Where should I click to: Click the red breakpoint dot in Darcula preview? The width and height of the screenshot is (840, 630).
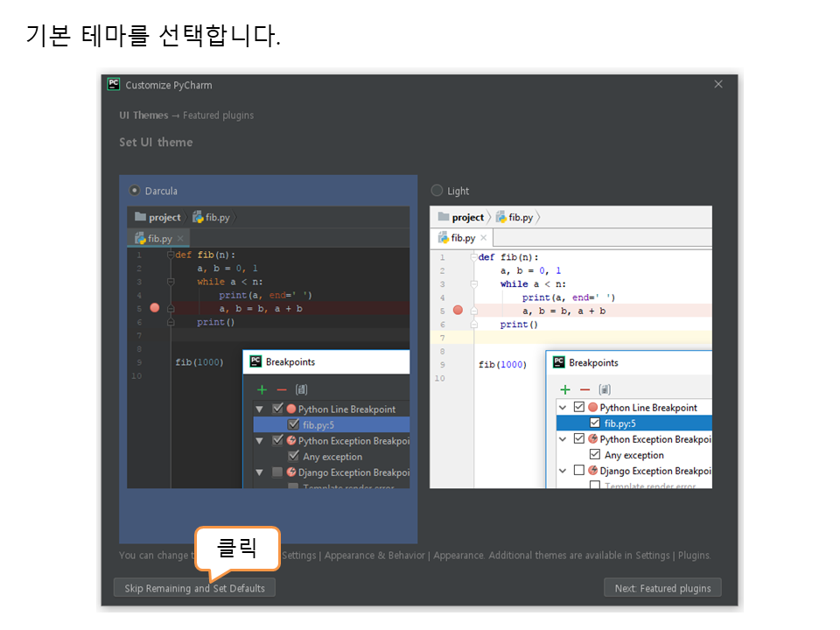(x=155, y=308)
